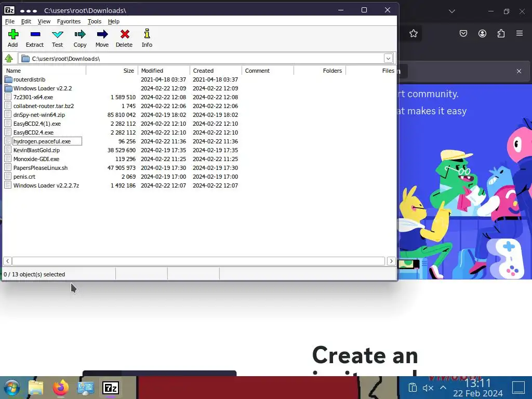Sort by Size column header
The width and height of the screenshot is (532, 399).
point(112,71)
